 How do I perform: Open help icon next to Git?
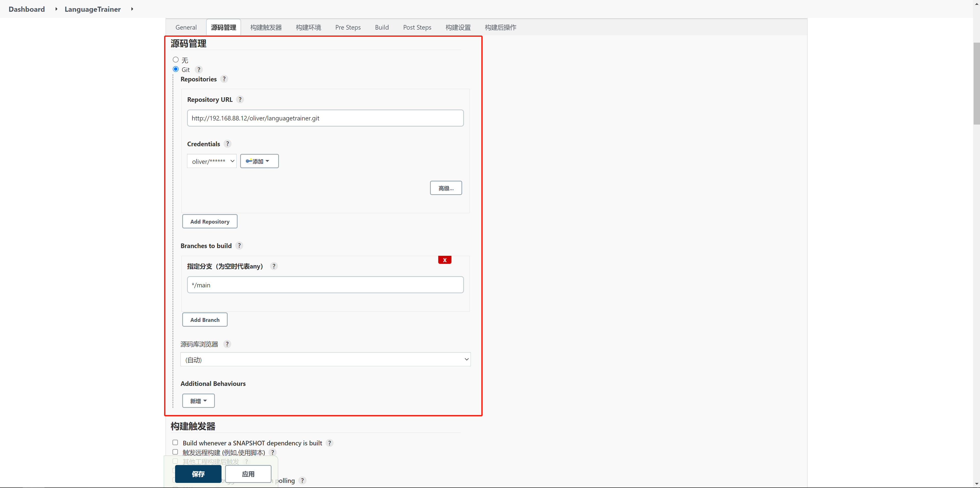199,70
